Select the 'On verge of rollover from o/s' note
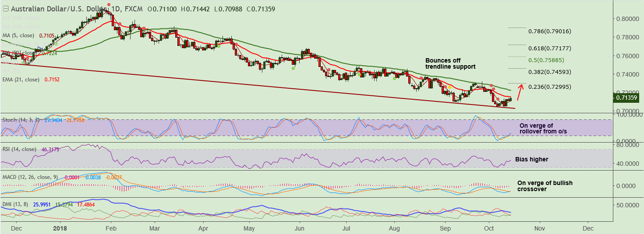This screenshot has width=644, height=234. (x=543, y=129)
